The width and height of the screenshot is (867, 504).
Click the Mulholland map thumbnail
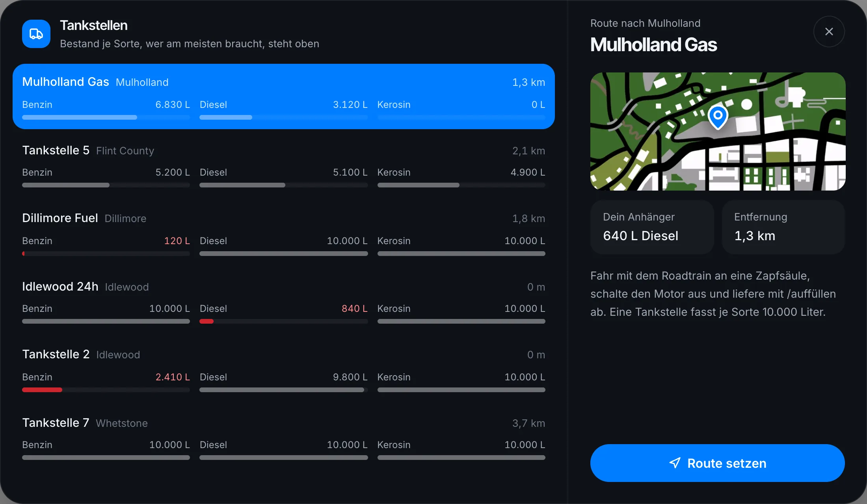click(x=718, y=132)
